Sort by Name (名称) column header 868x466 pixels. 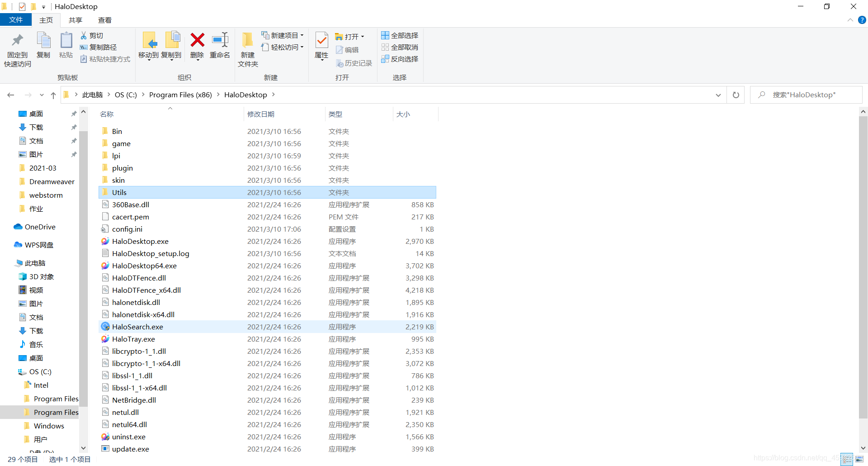coord(107,114)
